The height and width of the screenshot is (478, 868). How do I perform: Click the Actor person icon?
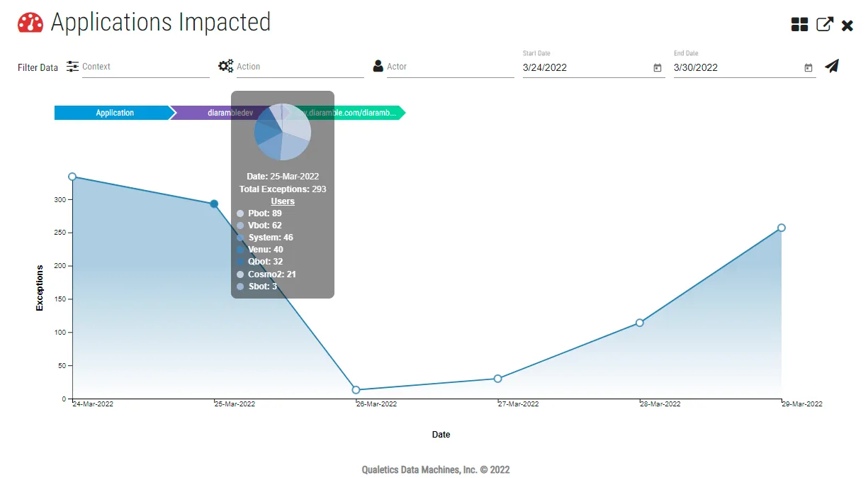click(378, 66)
